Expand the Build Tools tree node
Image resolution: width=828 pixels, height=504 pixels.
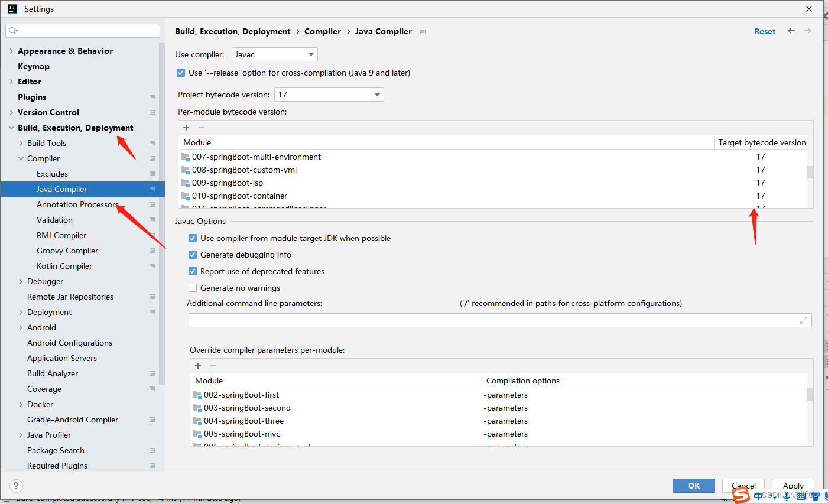pyautogui.click(x=21, y=144)
